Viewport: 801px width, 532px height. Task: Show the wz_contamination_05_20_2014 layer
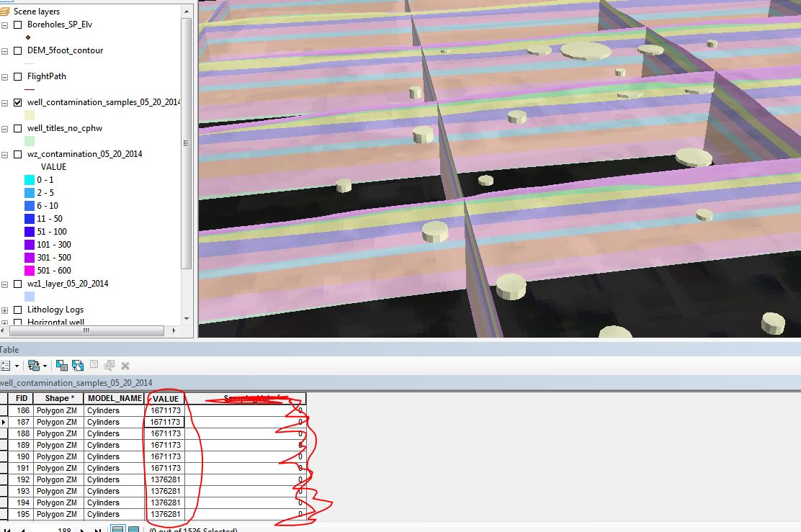pyautogui.click(x=18, y=154)
